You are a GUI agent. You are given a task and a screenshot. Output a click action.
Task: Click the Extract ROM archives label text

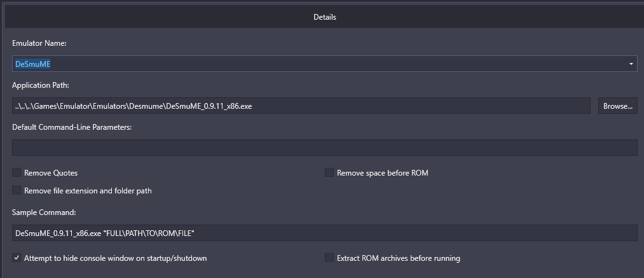[x=399, y=258]
